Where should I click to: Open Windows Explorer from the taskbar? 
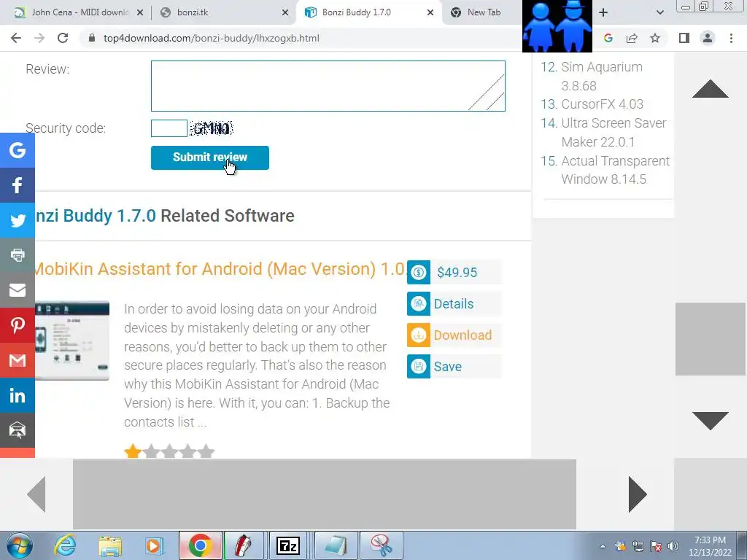click(x=110, y=545)
